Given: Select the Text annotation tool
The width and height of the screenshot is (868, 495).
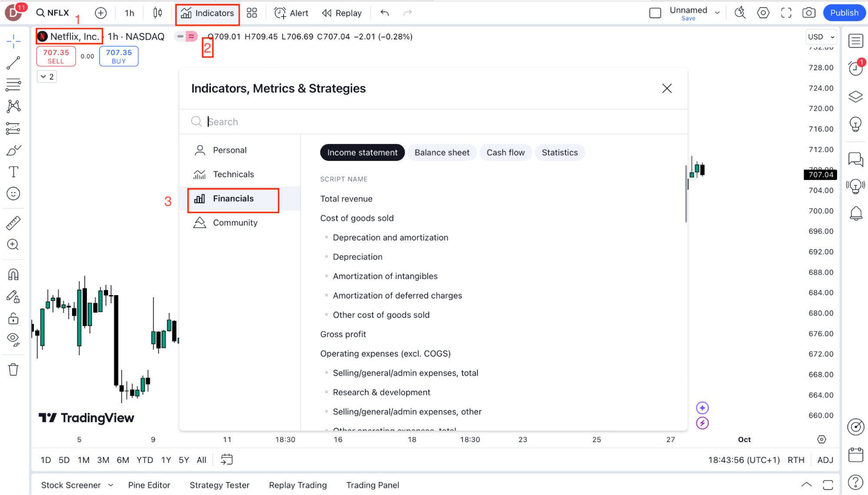Looking at the screenshot, I should coord(13,172).
